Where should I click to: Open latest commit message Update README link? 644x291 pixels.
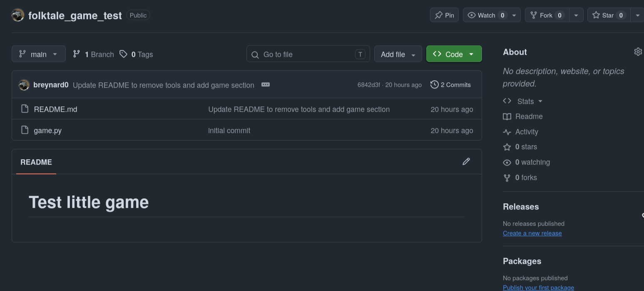[x=163, y=85]
